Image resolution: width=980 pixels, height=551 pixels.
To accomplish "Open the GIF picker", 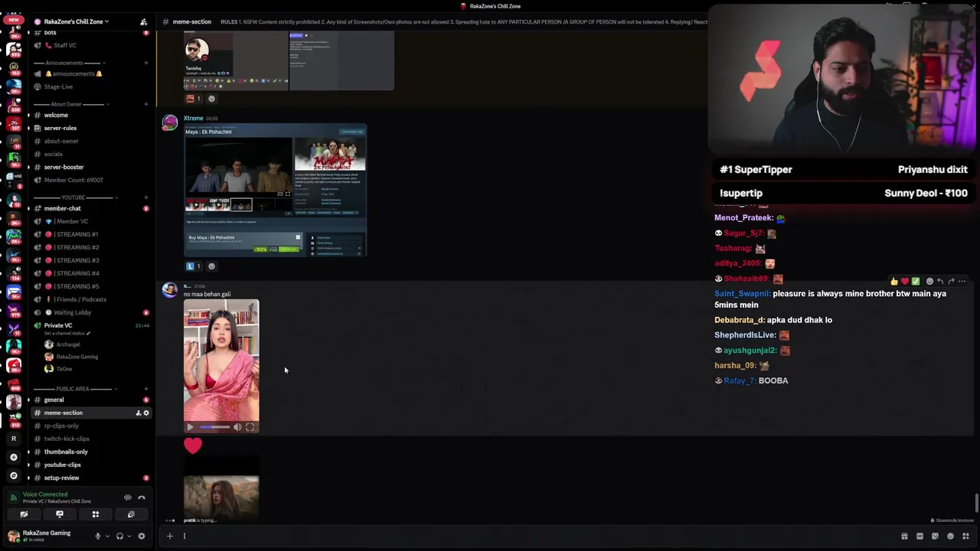I will tap(920, 536).
